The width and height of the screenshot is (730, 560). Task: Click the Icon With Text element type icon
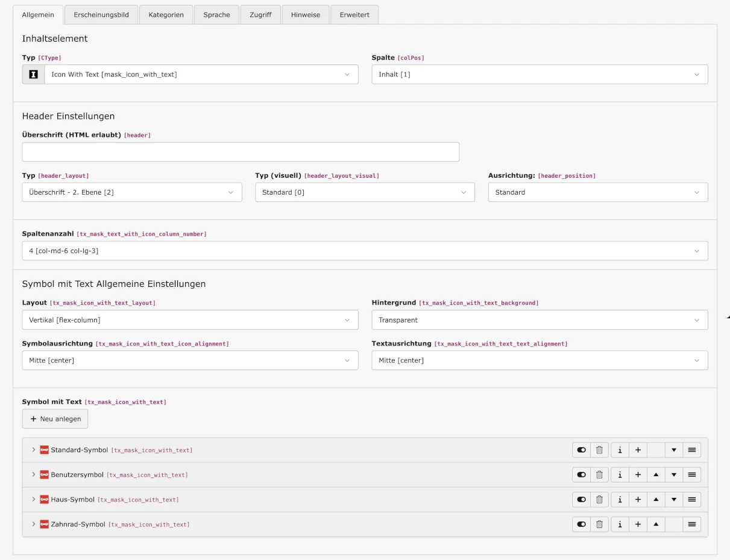coord(33,74)
